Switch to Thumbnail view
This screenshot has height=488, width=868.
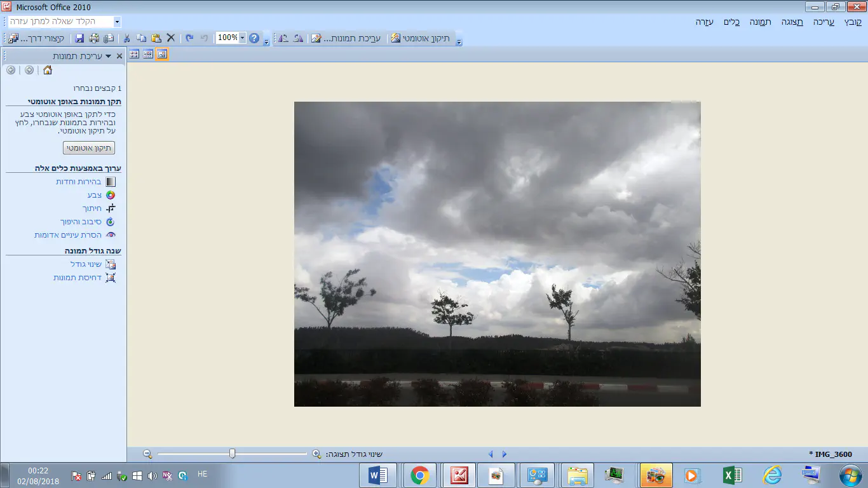[134, 55]
